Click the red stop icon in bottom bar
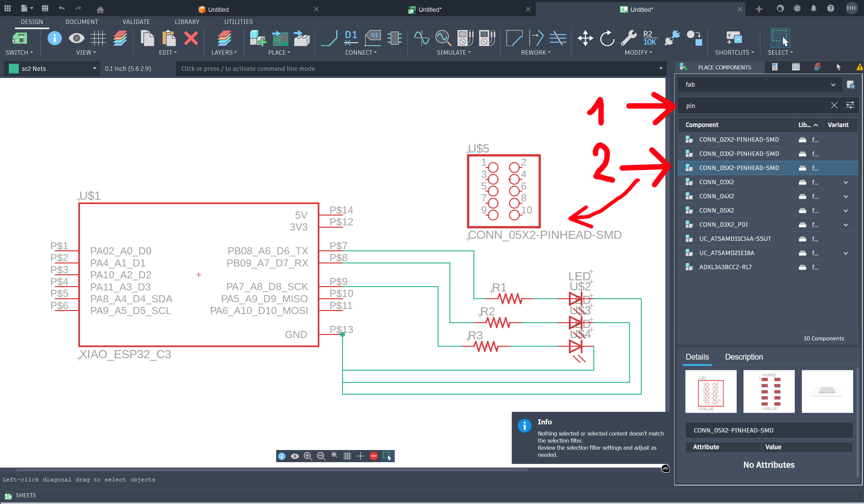The width and height of the screenshot is (864, 504). 374,456
